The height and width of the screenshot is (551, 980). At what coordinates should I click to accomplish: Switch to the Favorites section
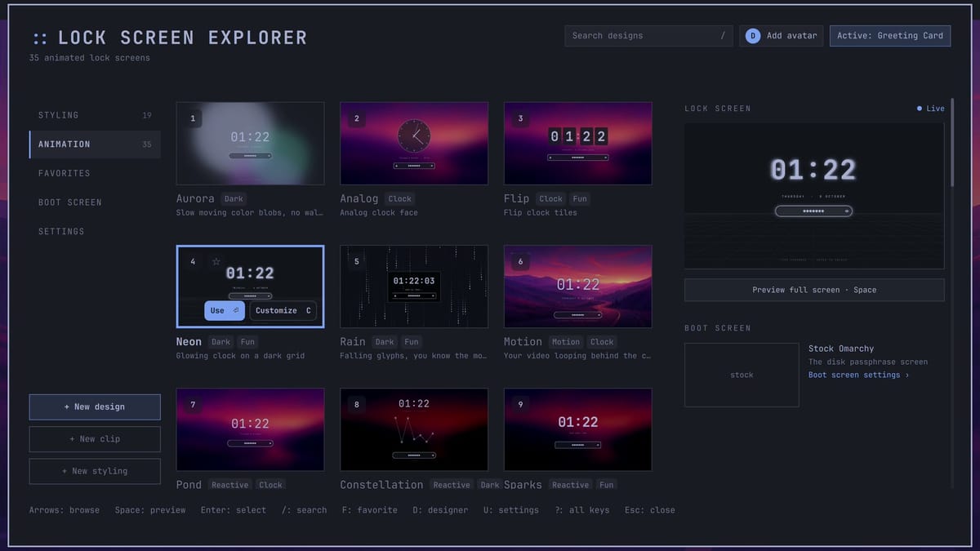pos(95,173)
